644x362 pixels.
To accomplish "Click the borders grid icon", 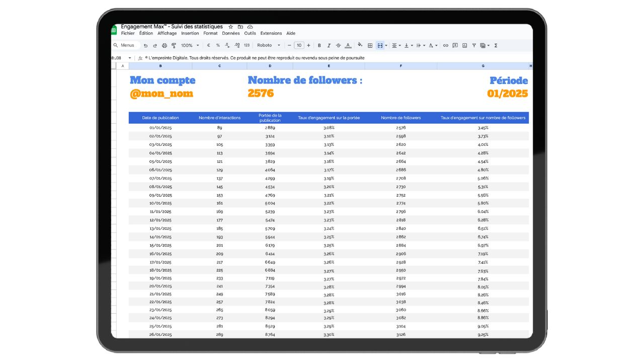I will click(x=370, y=45).
